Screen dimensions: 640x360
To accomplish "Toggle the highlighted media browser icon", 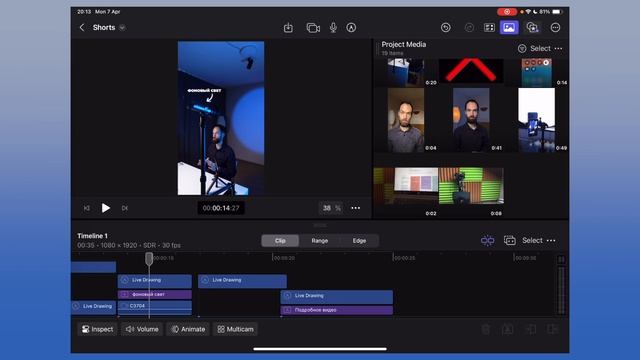I will coord(509,28).
